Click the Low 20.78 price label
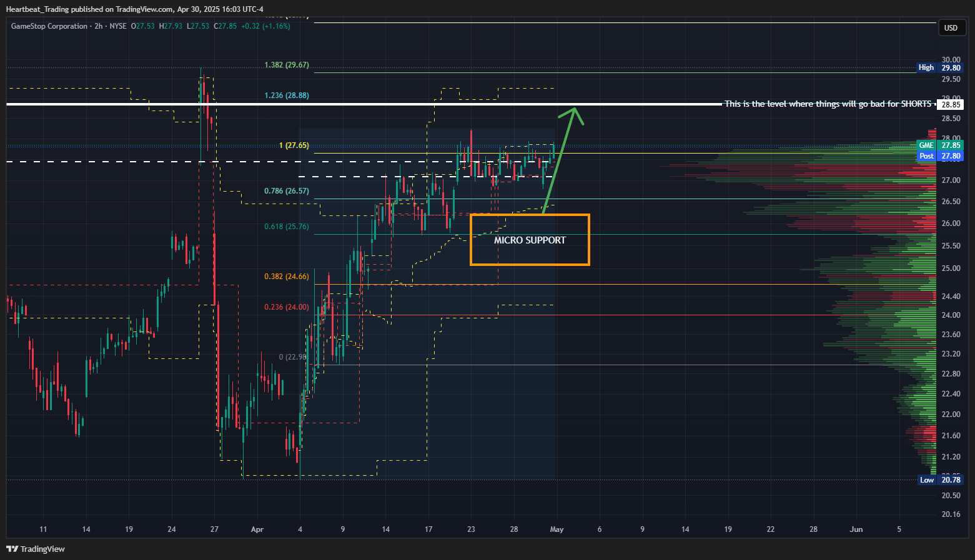975x560 pixels. click(x=940, y=479)
